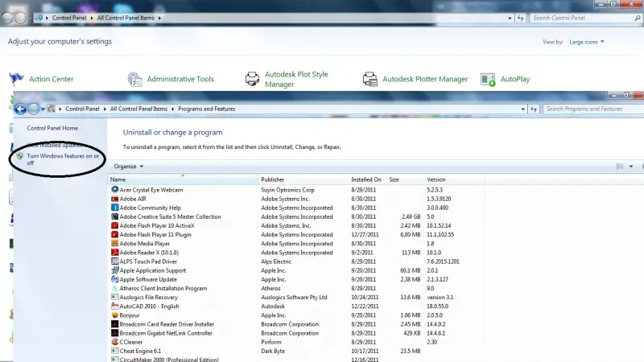644x362 pixels.
Task: Click Piriform publisher cell
Action: pos(271,342)
